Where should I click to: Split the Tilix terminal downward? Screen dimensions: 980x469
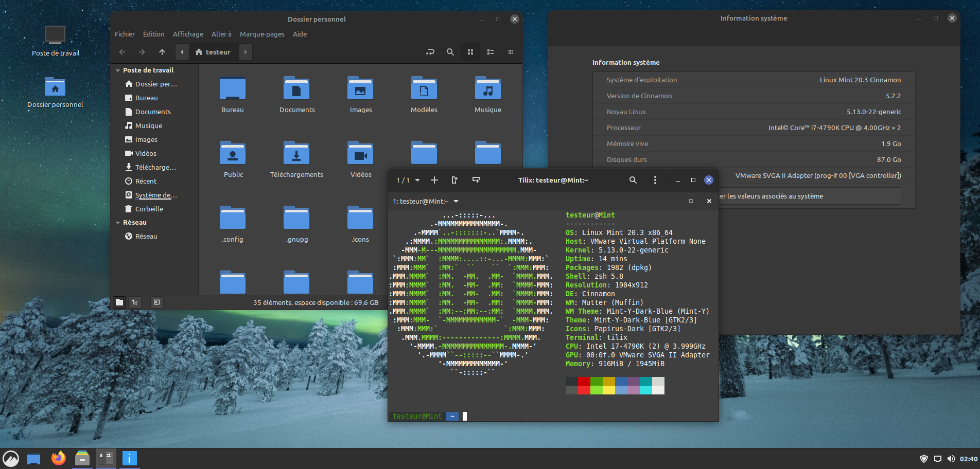476,180
